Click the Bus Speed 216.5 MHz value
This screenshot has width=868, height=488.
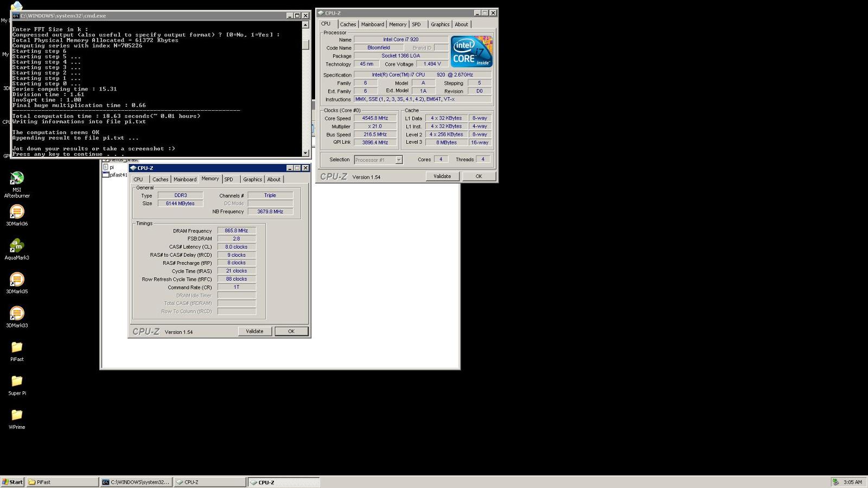[x=375, y=135]
